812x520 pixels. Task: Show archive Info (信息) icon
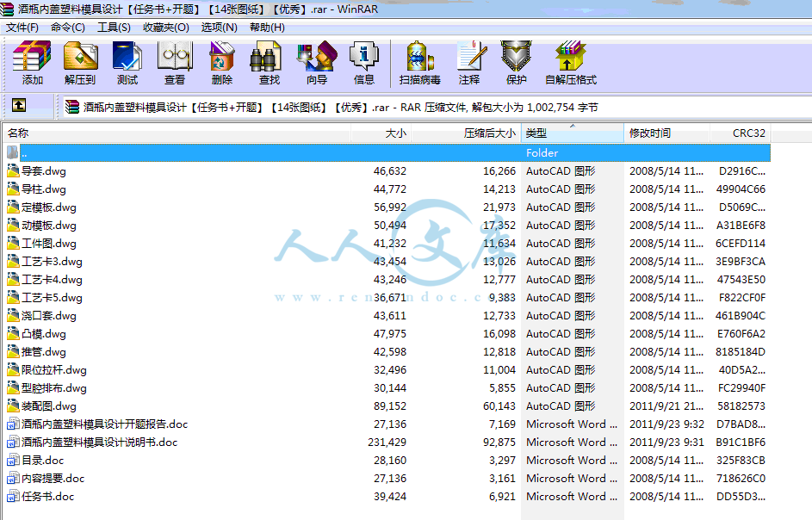[364, 56]
